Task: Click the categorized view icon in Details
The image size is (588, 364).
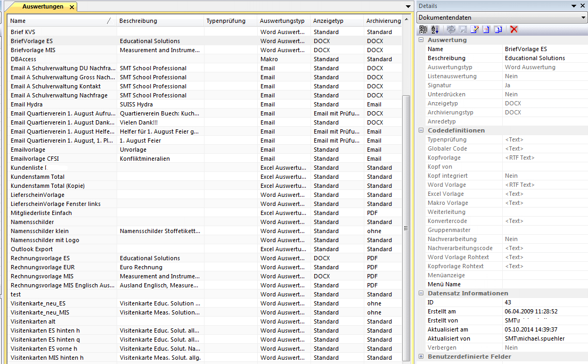Action: [x=423, y=30]
